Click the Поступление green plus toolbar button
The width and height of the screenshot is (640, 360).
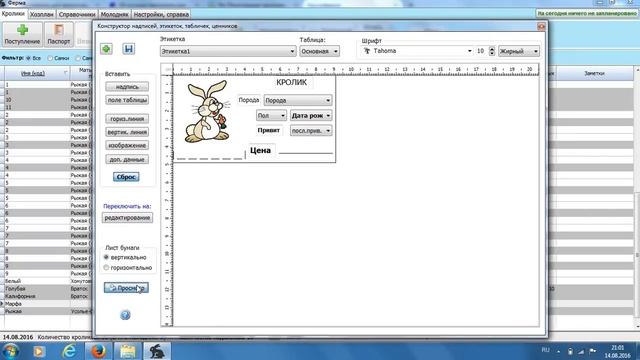coord(22,34)
